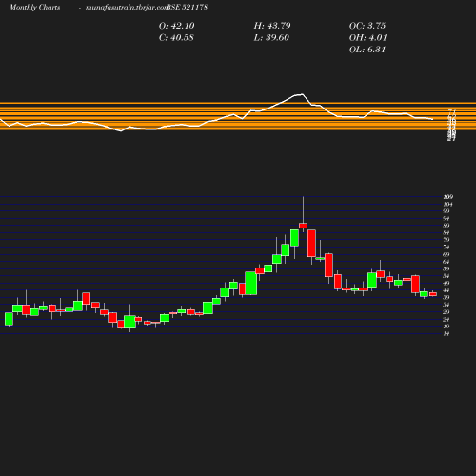The width and height of the screenshot is (476, 476).
Task: Click the 64 price axis label
Action: [x=446, y=262]
